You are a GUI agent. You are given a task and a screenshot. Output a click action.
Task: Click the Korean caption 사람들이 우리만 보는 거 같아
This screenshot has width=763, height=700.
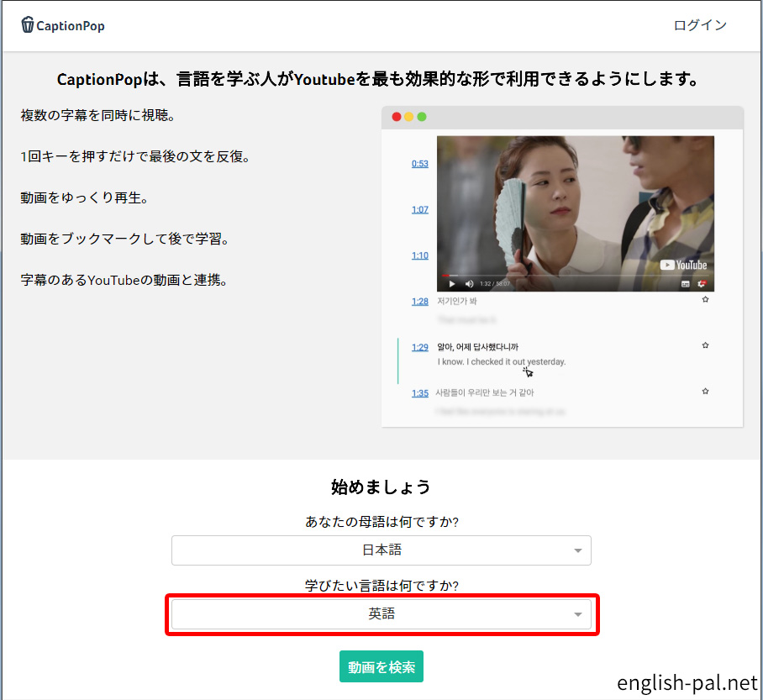[x=485, y=392]
